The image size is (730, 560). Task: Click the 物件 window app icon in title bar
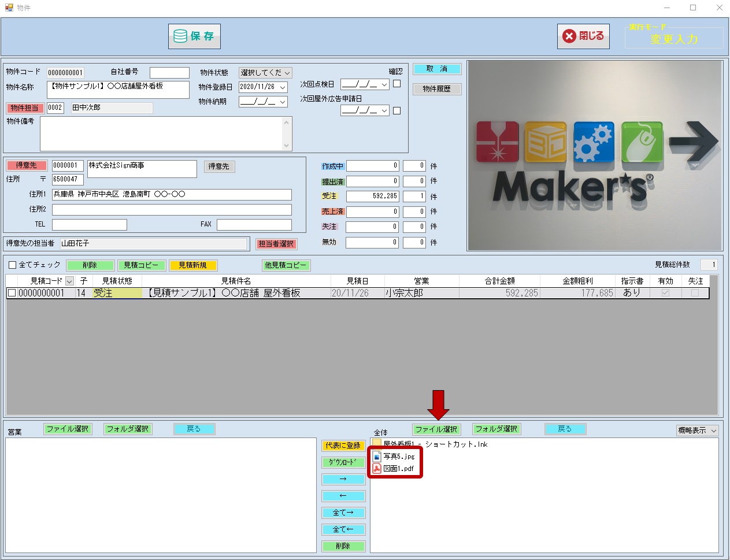[x=9, y=8]
